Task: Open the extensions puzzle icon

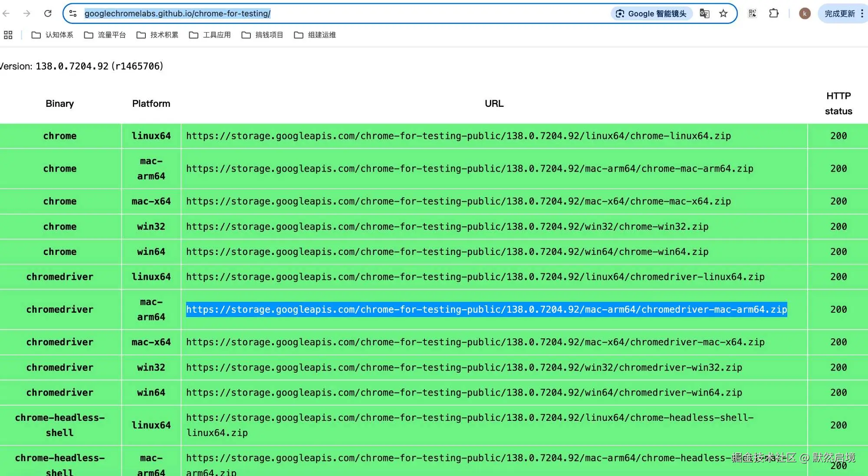Action: pos(773,13)
